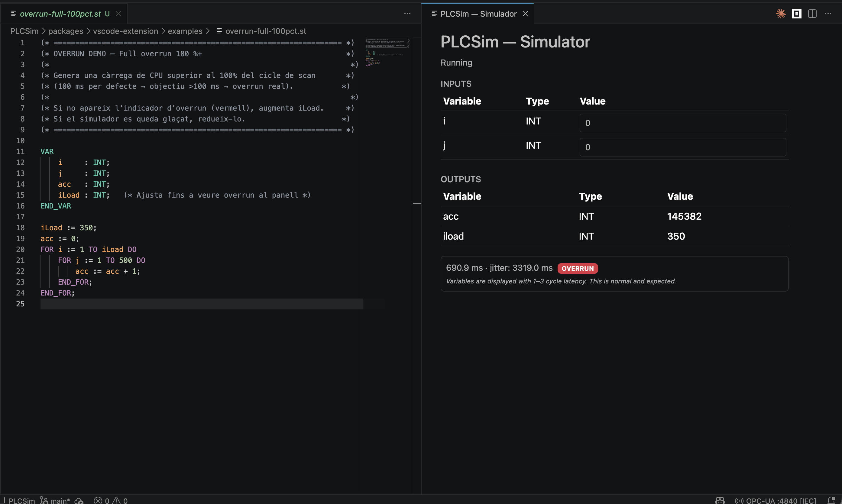Click the warning triangle count in status bar
The height and width of the screenshot is (504, 842).
click(120, 501)
